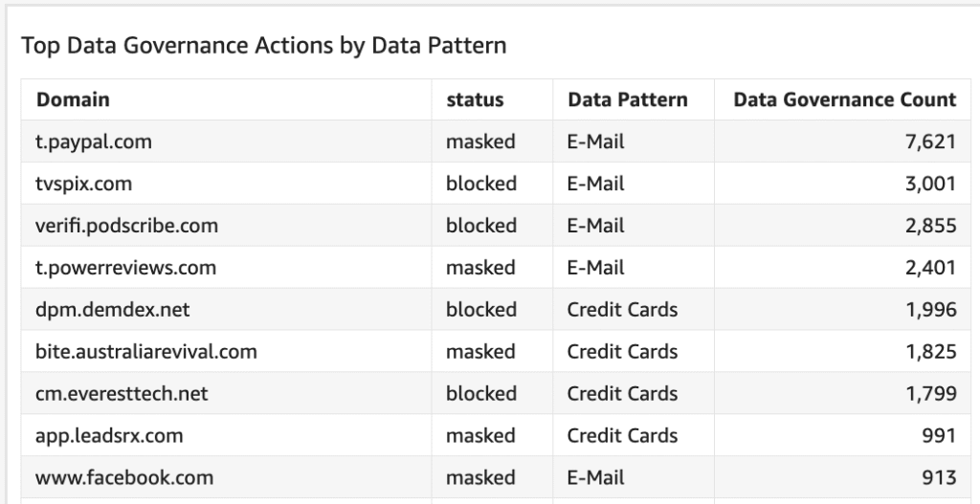The image size is (980, 504).
Task: Click the tvspix.com domain entry
Action: click(83, 184)
